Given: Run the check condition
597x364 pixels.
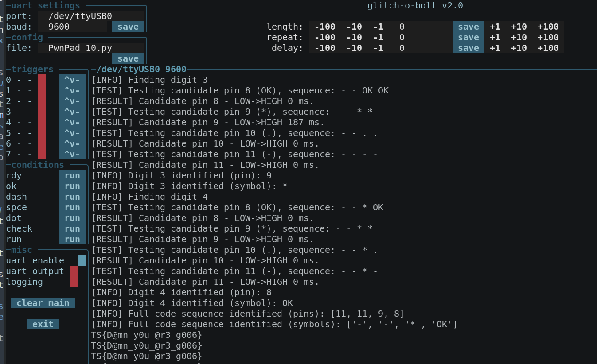Looking at the screenshot, I should 72,228.
